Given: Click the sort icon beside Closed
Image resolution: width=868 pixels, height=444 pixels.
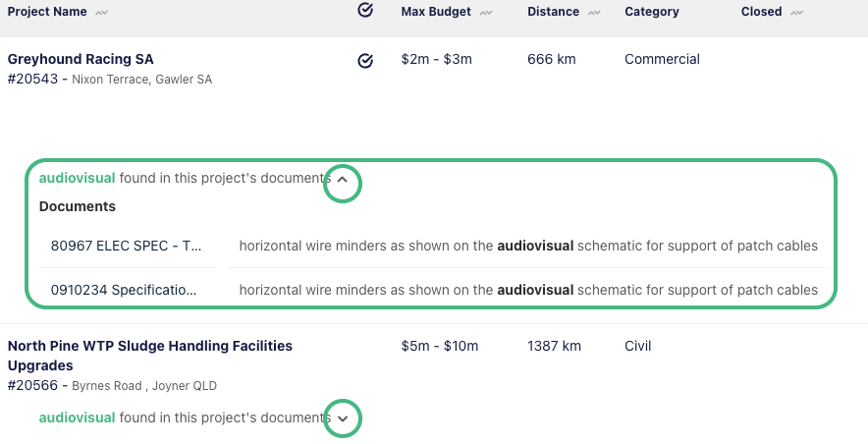Looking at the screenshot, I should [x=796, y=13].
